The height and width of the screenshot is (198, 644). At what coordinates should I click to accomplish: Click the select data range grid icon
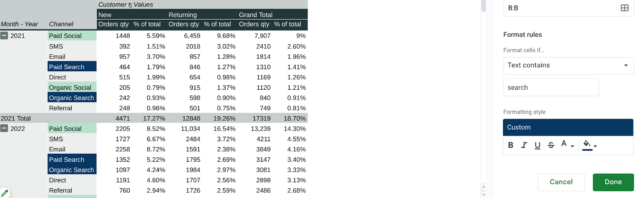[624, 8]
